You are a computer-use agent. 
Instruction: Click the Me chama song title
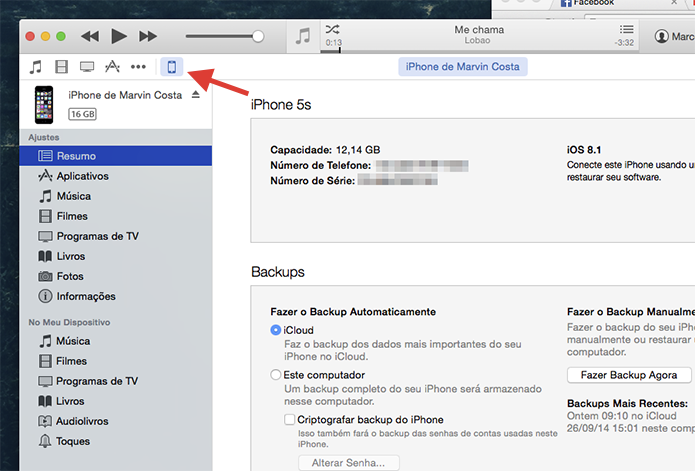point(479,30)
